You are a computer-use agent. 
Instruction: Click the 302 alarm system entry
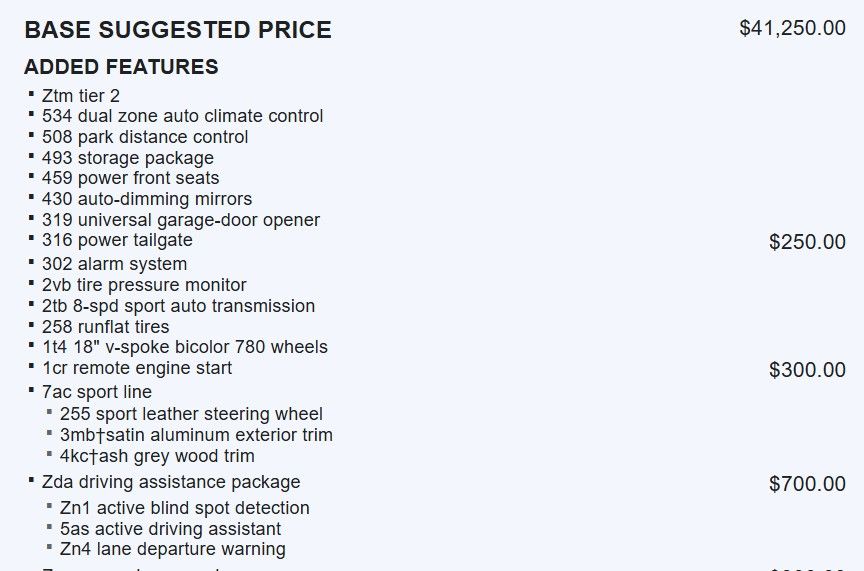[114, 264]
